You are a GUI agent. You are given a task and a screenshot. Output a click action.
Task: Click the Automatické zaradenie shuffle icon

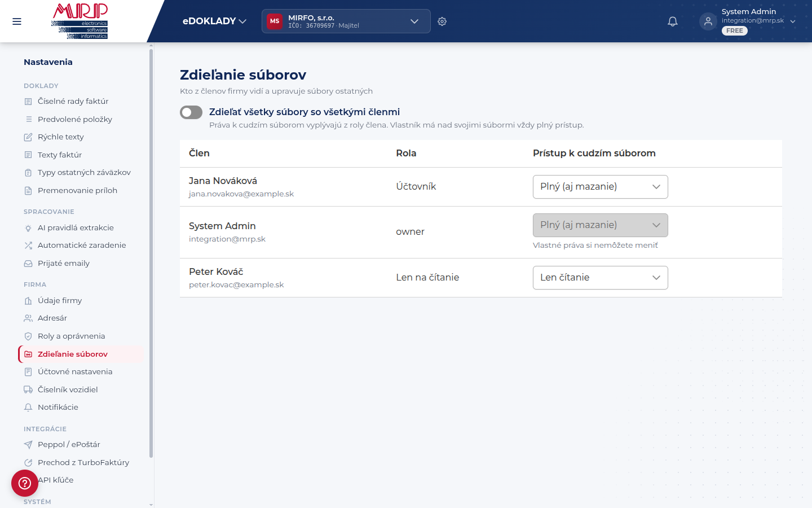click(x=28, y=246)
